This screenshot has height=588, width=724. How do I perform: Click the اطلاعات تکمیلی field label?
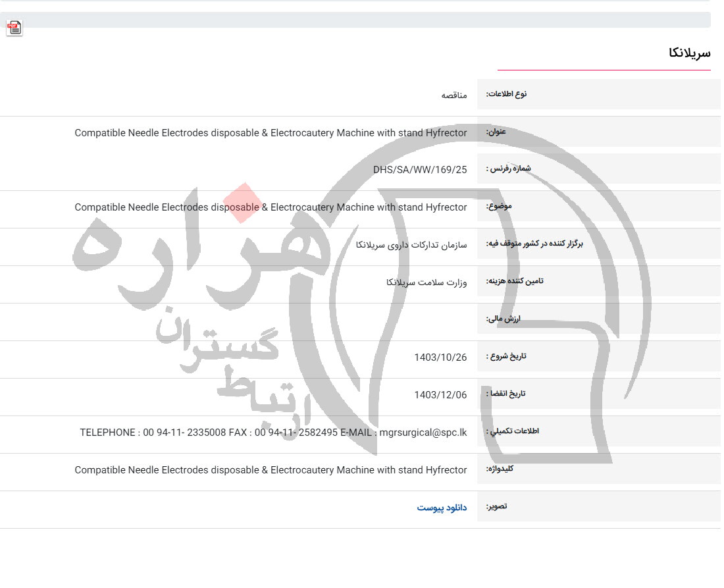point(512,432)
